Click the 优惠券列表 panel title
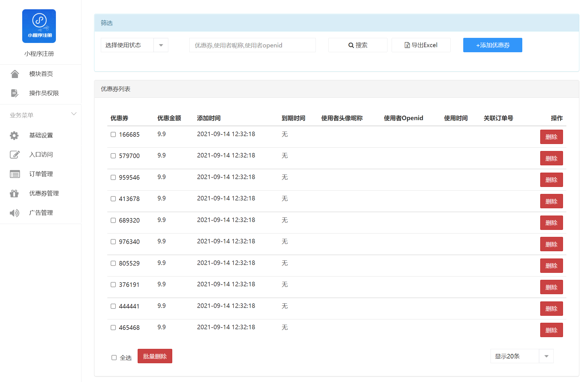Image resolution: width=588 pixels, height=382 pixels. click(115, 89)
